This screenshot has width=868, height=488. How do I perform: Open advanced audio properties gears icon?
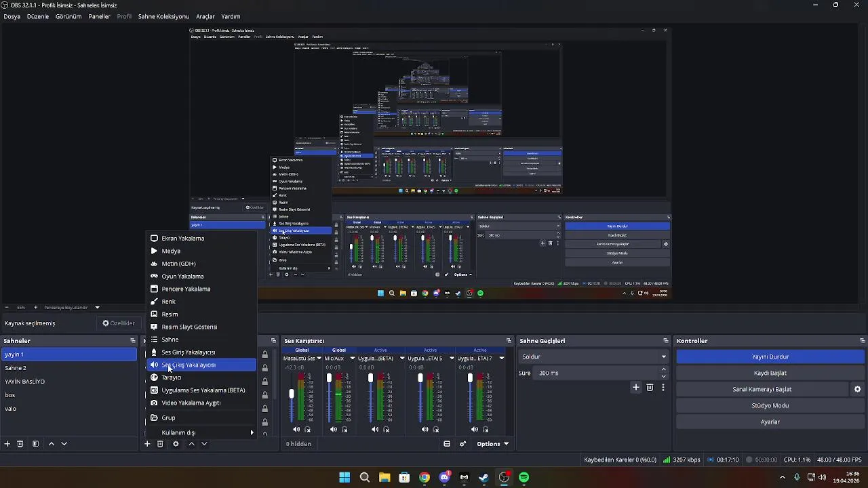coord(463,444)
